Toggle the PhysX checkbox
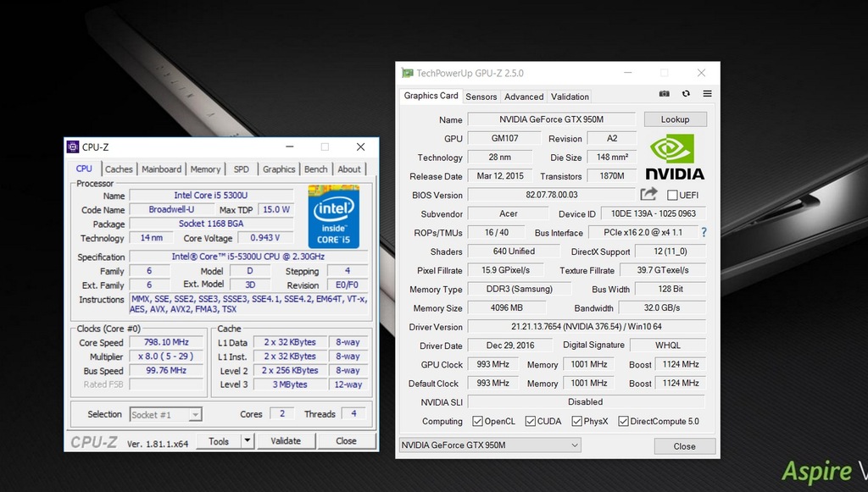 (576, 421)
